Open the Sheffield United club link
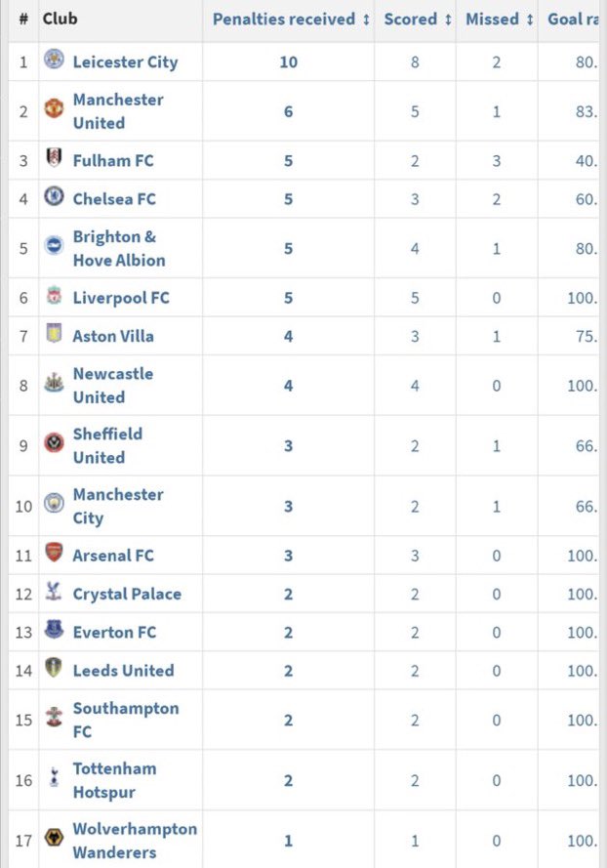Image resolution: width=607 pixels, height=868 pixels. pos(107,445)
